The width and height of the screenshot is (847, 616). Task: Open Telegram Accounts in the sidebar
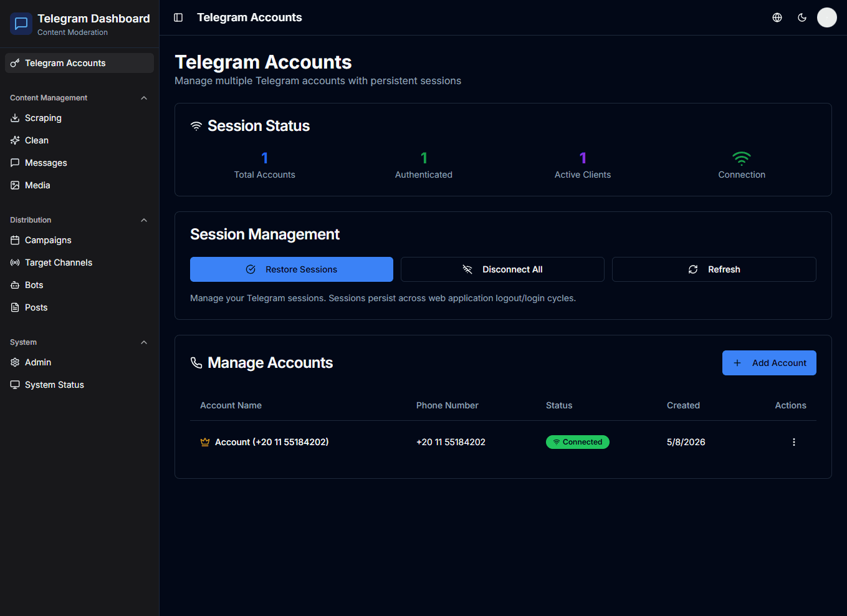click(79, 63)
